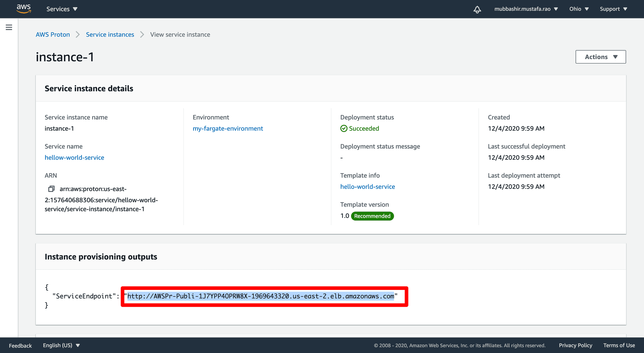Image resolution: width=644 pixels, height=353 pixels.
Task: Click the Feedback button in footer
Action: click(x=20, y=346)
